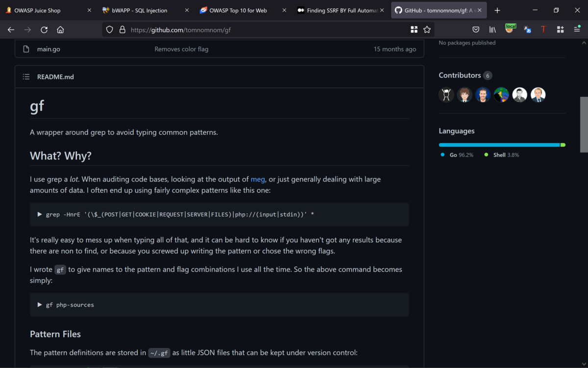Image resolution: width=588 pixels, height=368 pixels.
Task: Click the 'No packages published' text
Action: click(467, 43)
